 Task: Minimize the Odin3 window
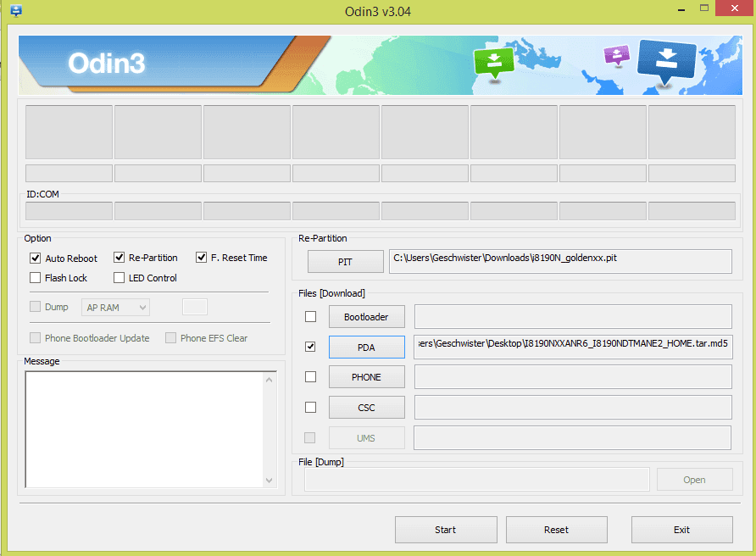click(681, 9)
